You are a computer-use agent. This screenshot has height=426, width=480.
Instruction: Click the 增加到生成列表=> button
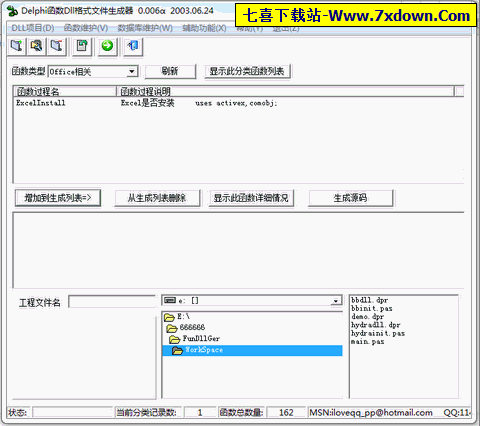58,198
